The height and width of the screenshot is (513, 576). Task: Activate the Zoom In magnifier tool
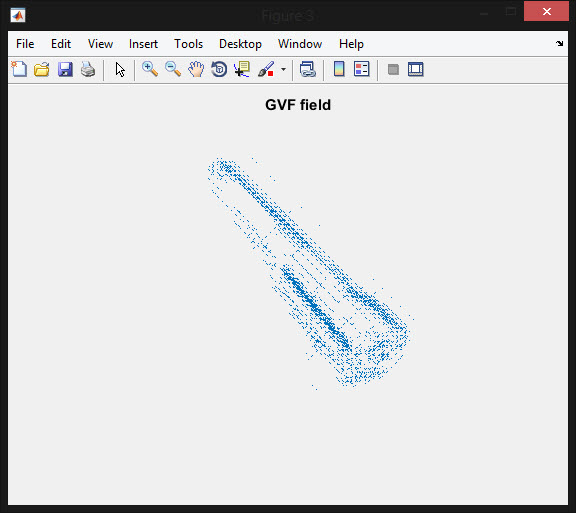pos(150,69)
